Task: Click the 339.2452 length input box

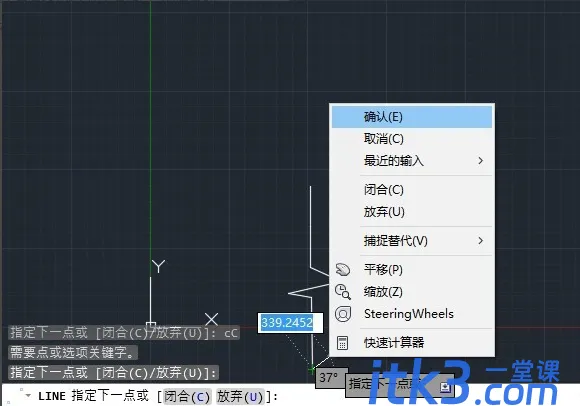Action: (290, 323)
